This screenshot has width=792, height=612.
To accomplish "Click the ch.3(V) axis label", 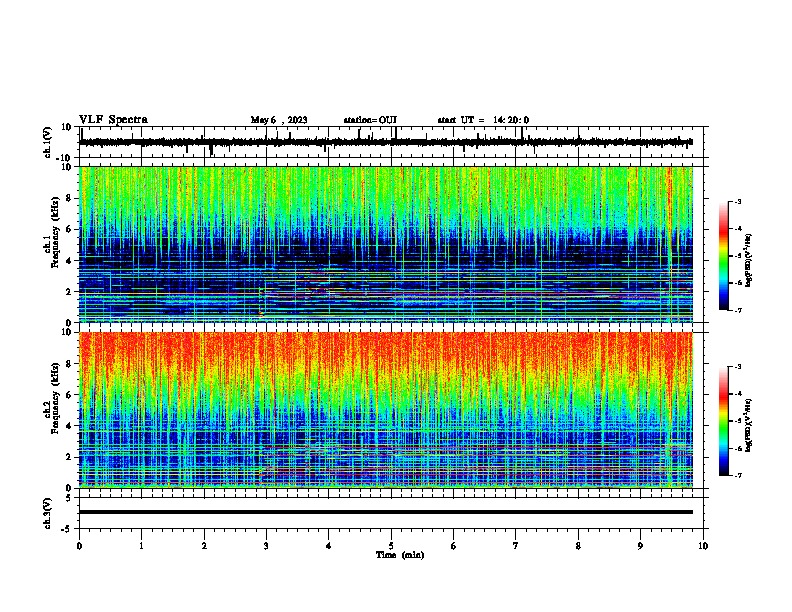I will click(48, 513).
